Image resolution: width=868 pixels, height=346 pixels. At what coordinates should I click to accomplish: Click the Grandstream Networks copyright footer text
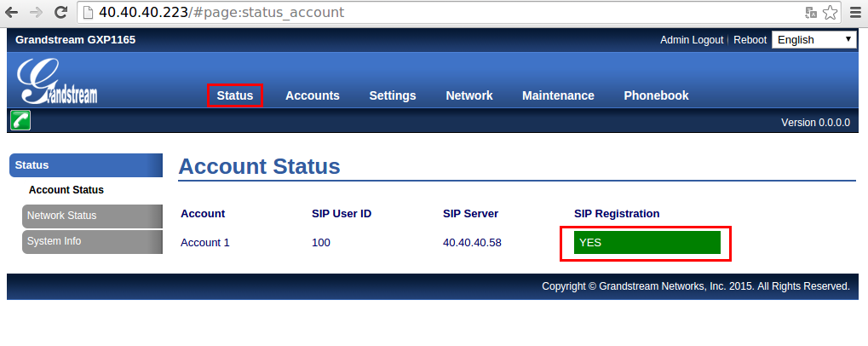(x=696, y=286)
